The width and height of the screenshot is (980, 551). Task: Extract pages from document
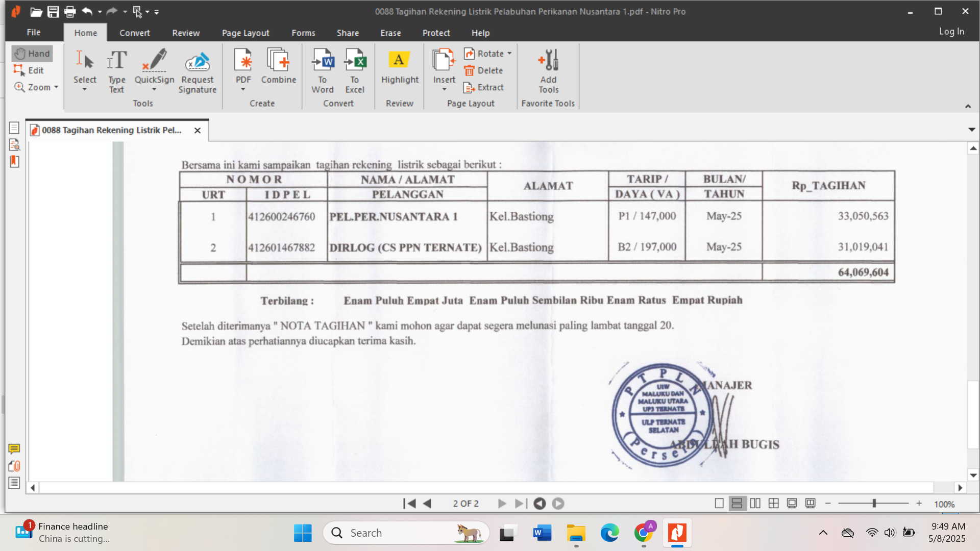[483, 87]
